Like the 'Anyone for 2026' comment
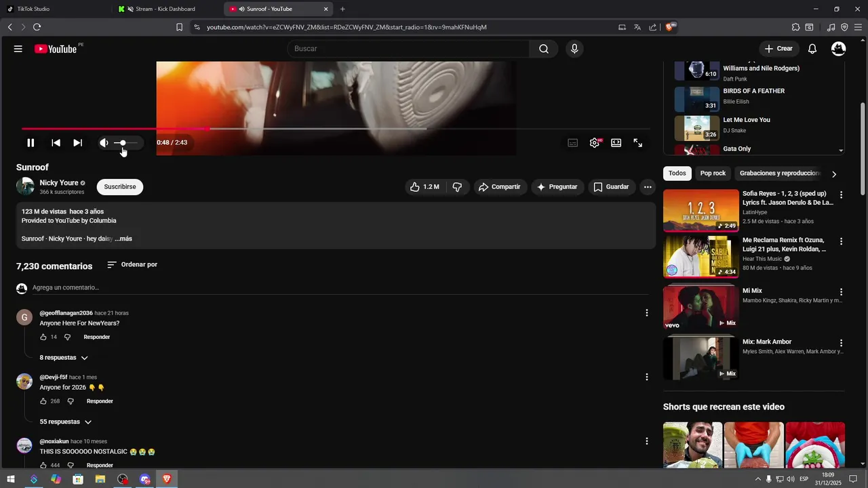The height and width of the screenshot is (488, 868). pos(43,402)
